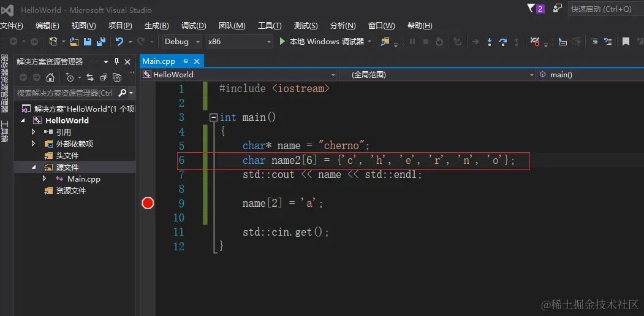Viewport: 644px width, 316px height.
Task: Click the Comment Out selected lines icon
Action: click(x=594, y=42)
